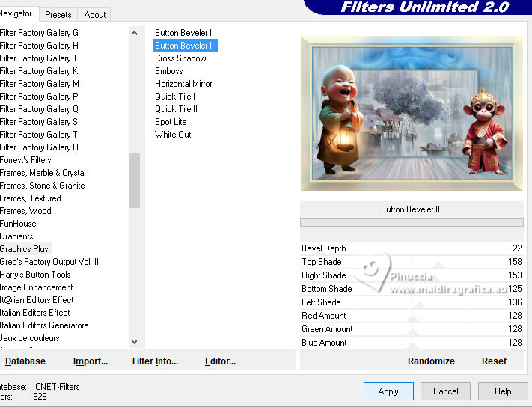Open the Database option

click(x=25, y=361)
